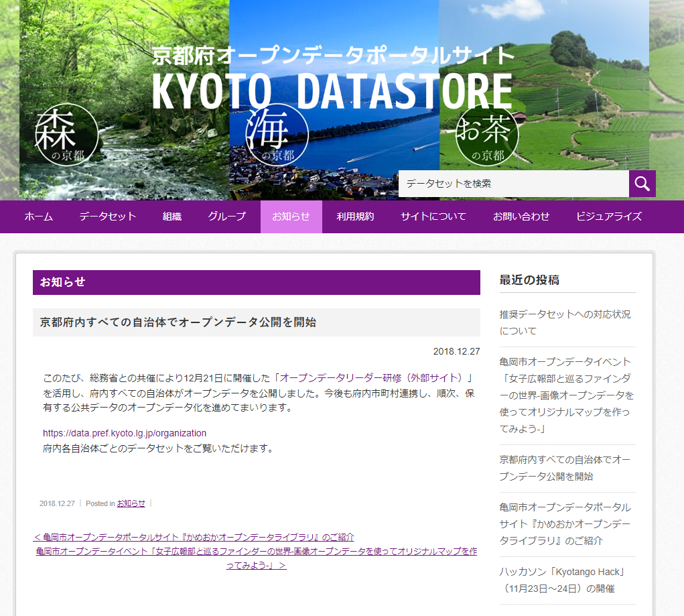Open 推奨データセットへの対応状況について recent post
Image resolution: width=684 pixels, height=616 pixels.
tap(565, 322)
